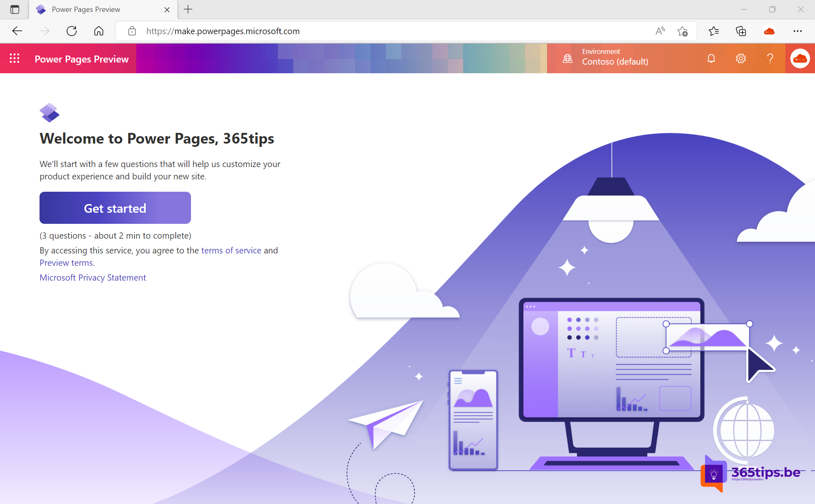
Task: Open Power Pages settings gear
Action: 740,58
